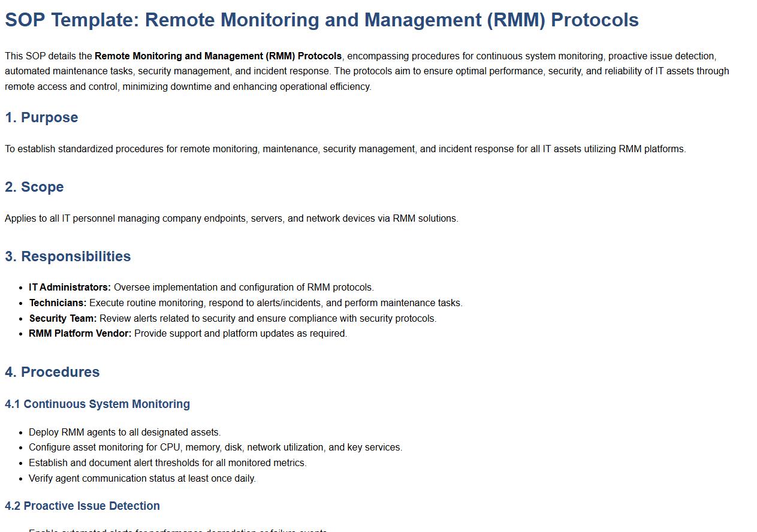Click the "Establish and document alert thresholds" bullet
The image size is (757, 532).
pos(167,463)
